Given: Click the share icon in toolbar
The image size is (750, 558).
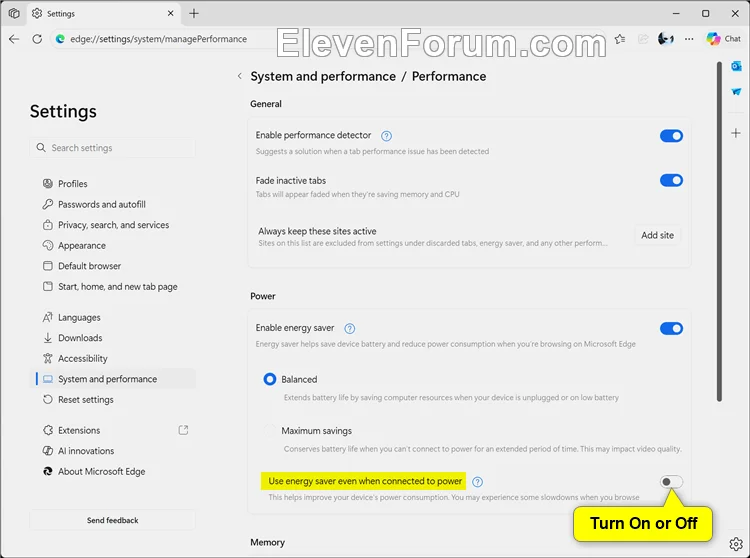Looking at the screenshot, I should (643, 39).
